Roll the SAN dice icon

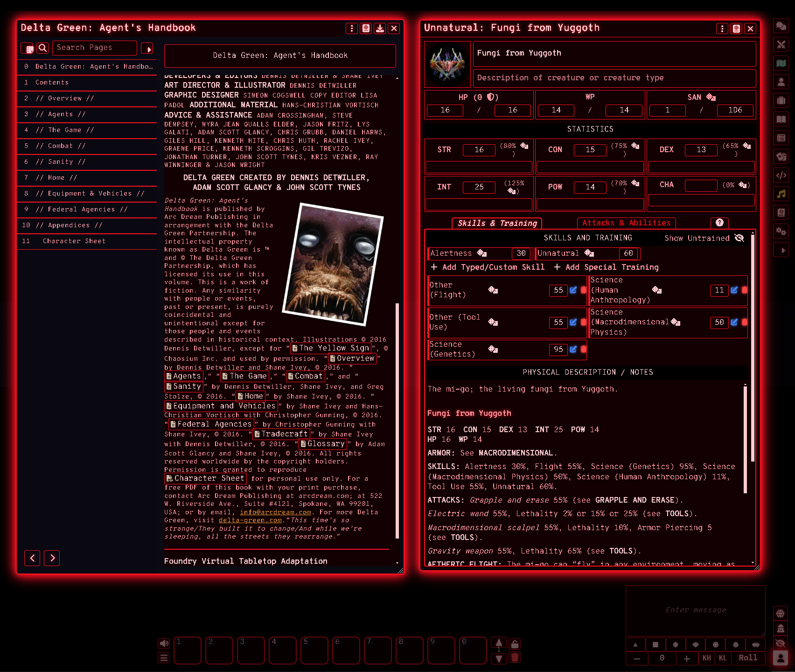[711, 97]
